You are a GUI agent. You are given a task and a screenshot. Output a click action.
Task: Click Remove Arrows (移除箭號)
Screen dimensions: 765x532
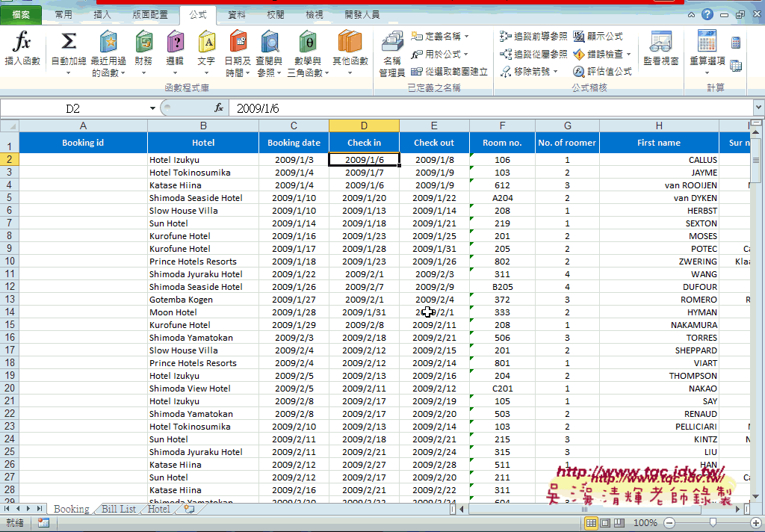click(526, 72)
